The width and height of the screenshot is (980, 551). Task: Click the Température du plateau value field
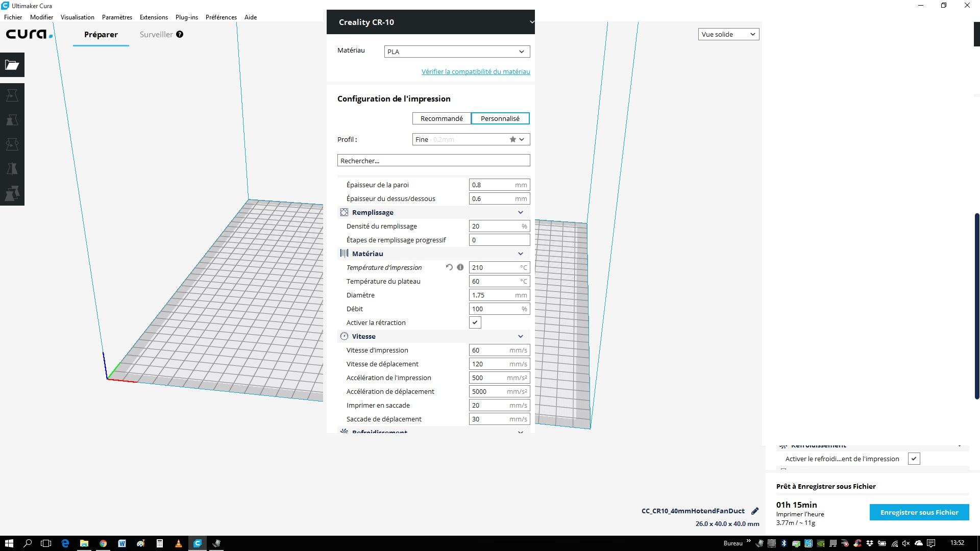pyautogui.click(x=500, y=281)
